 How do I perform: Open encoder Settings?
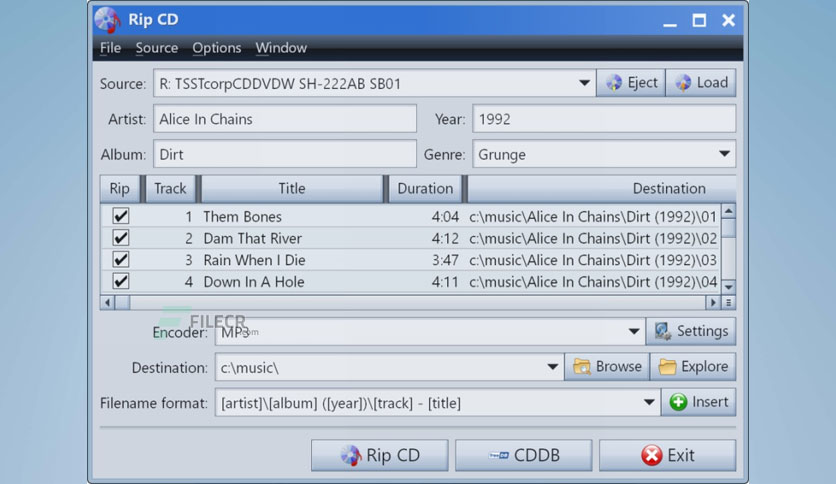pyautogui.click(x=691, y=331)
